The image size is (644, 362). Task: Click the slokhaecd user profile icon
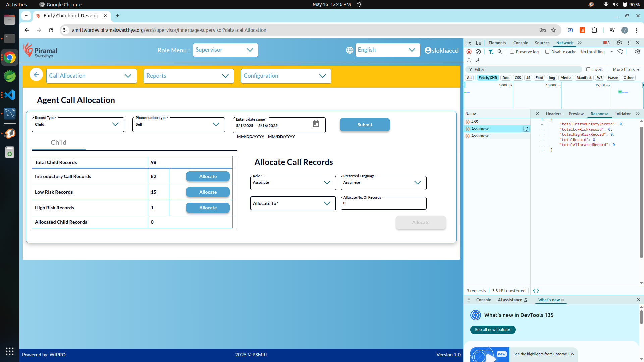[x=428, y=50]
